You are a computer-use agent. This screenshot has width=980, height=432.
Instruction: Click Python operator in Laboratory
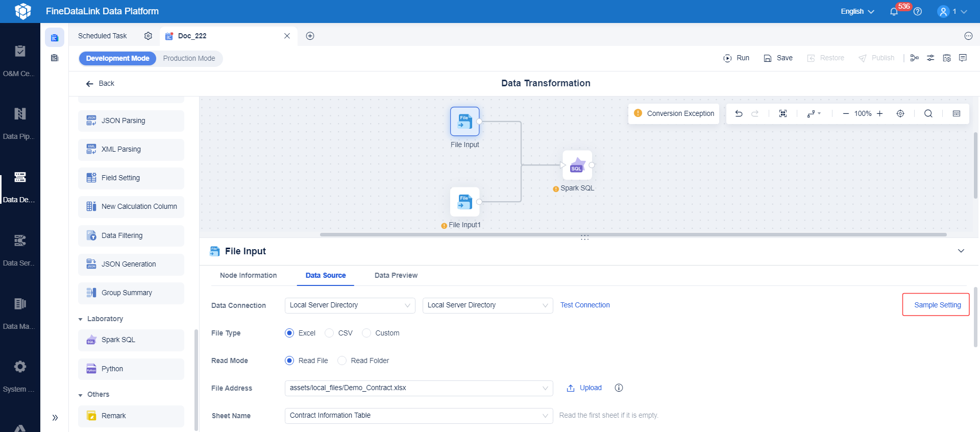(131, 369)
